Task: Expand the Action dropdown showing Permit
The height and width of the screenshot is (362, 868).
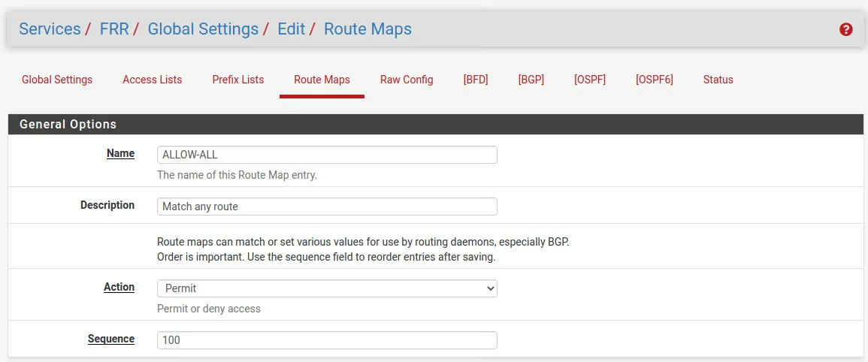Action: (x=327, y=288)
